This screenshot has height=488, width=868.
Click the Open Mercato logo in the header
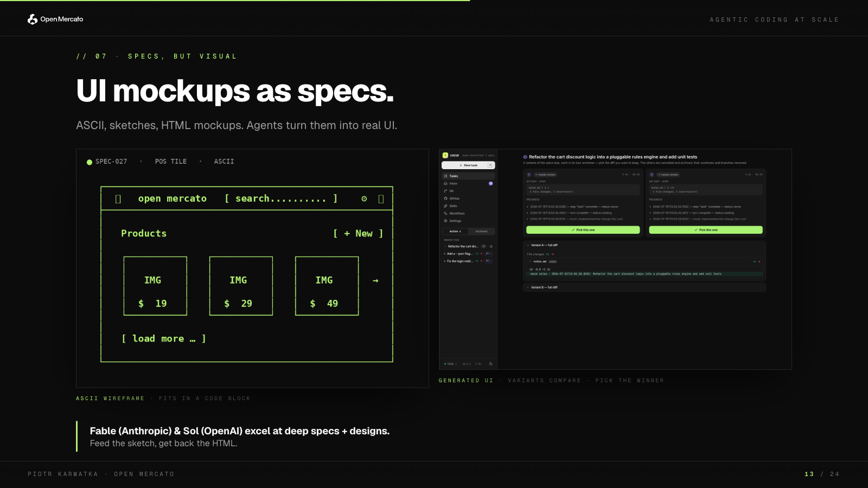(55, 19)
